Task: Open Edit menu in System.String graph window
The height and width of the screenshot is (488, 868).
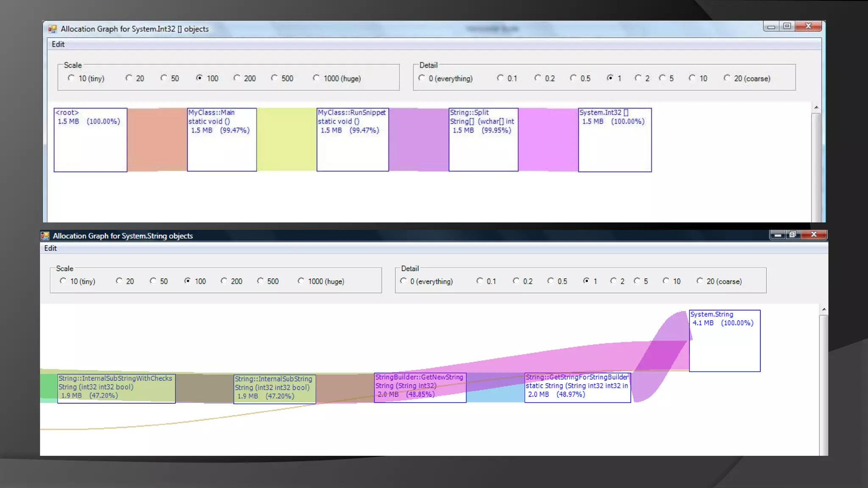Action: click(50, 248)
